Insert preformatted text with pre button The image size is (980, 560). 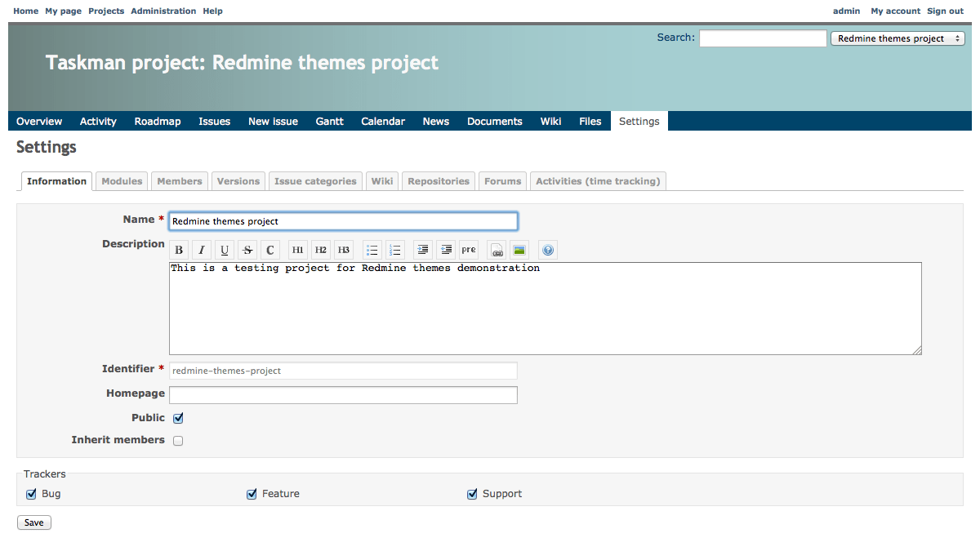point(468,250)
